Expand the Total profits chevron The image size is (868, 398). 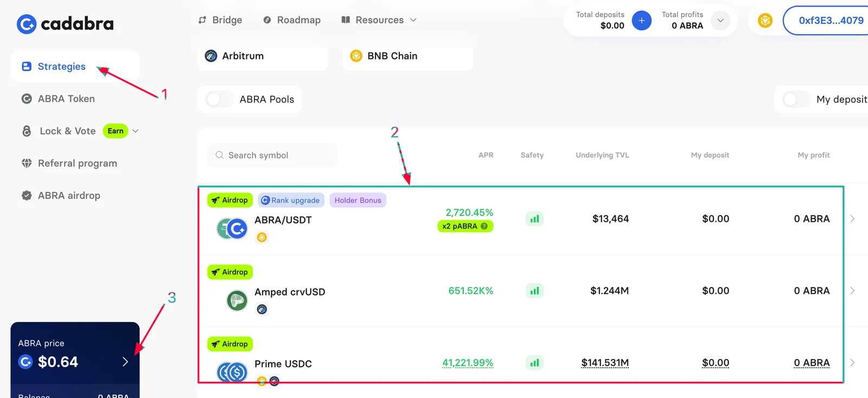(x=720, y=21)
